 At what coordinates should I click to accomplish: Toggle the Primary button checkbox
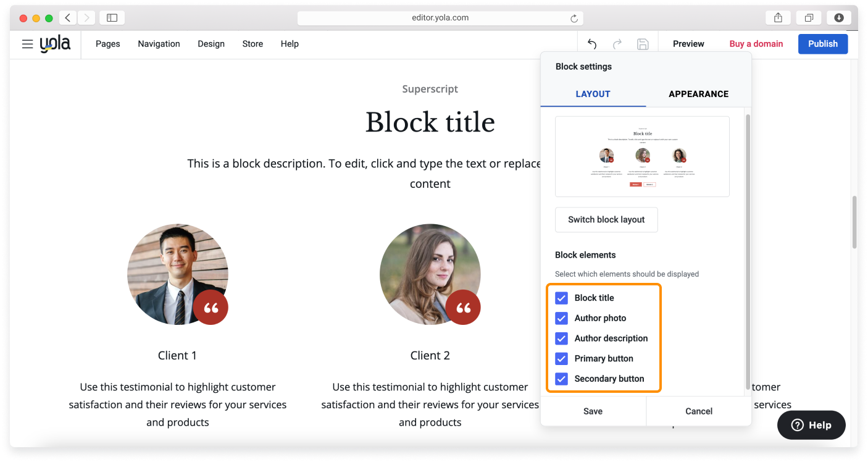(561, 358)
